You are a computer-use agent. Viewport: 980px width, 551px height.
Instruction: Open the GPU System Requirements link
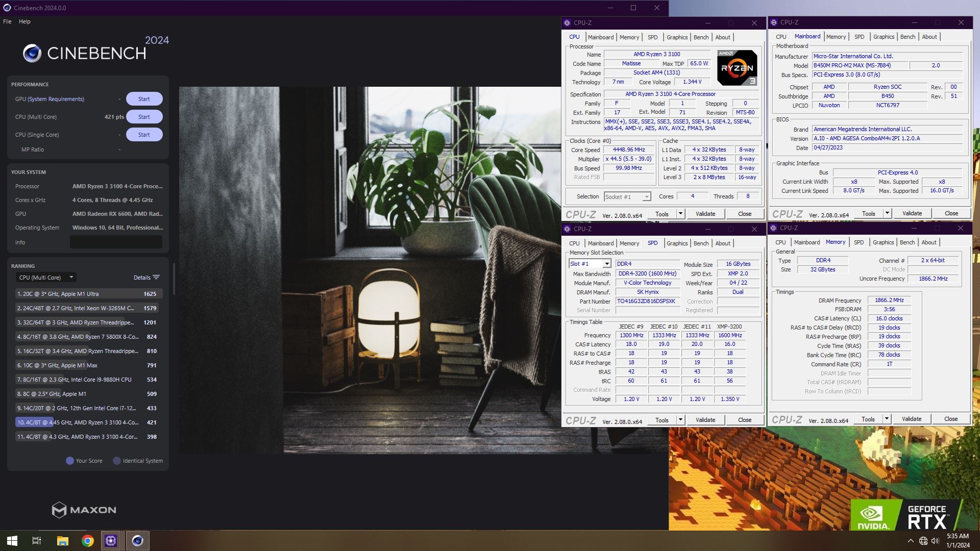coord(56,99)
